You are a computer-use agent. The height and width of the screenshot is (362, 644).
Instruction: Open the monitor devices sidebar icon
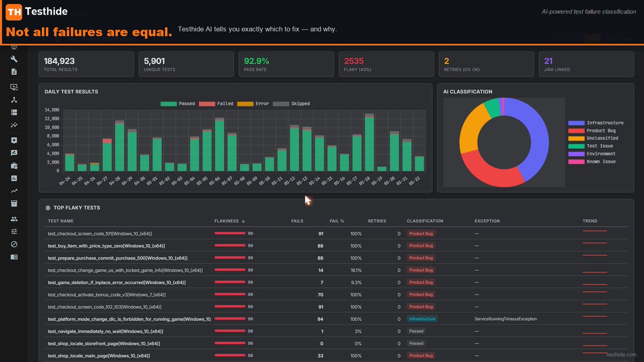click(14, 87)
